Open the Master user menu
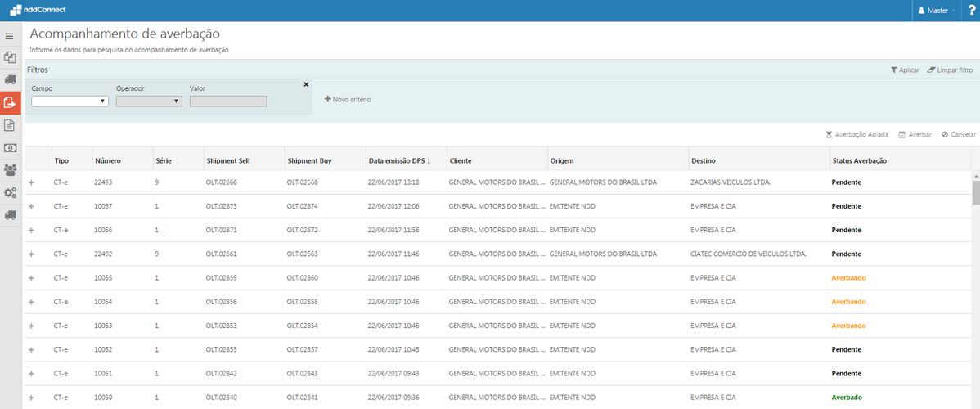 coord(937,11)
